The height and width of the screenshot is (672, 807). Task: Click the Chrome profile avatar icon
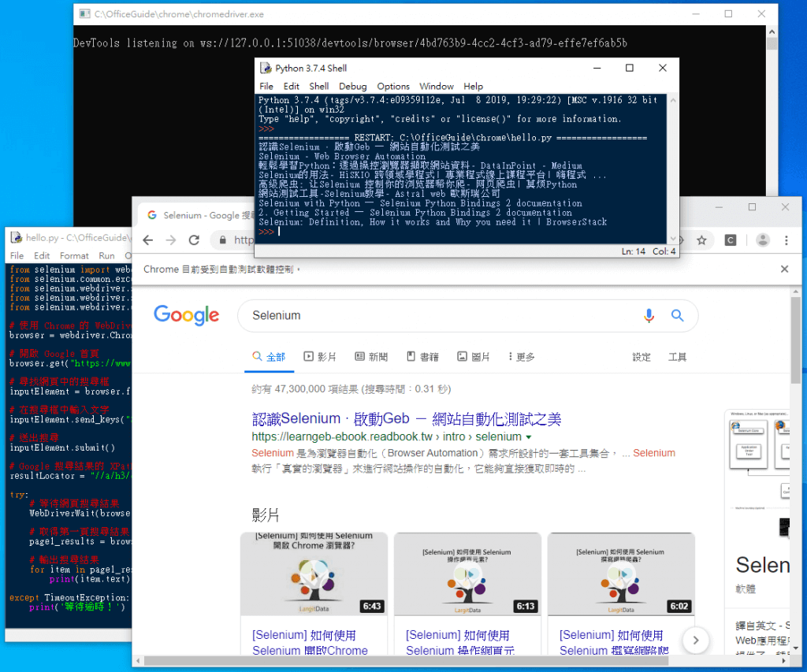coord(762,240)
